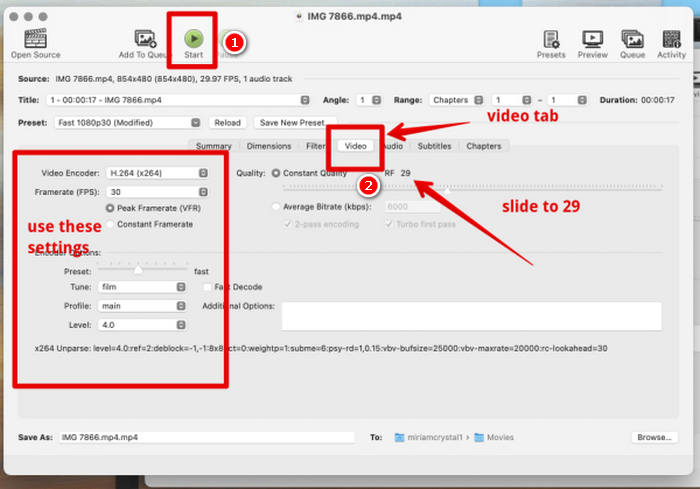Choose the Constant Framerate option
Screen dimensions: 700x489
coord(110,224)
